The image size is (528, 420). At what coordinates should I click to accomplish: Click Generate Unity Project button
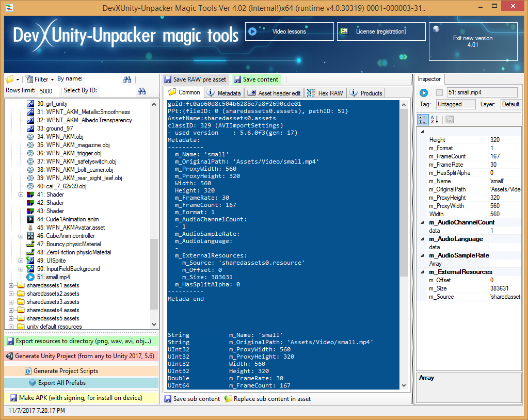pyautogui.click(x=82, y=356)
